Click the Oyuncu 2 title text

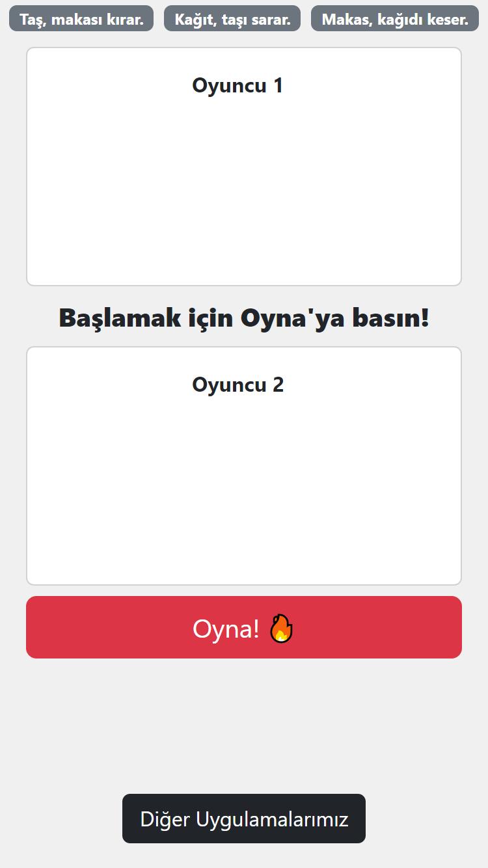(238, 385)
